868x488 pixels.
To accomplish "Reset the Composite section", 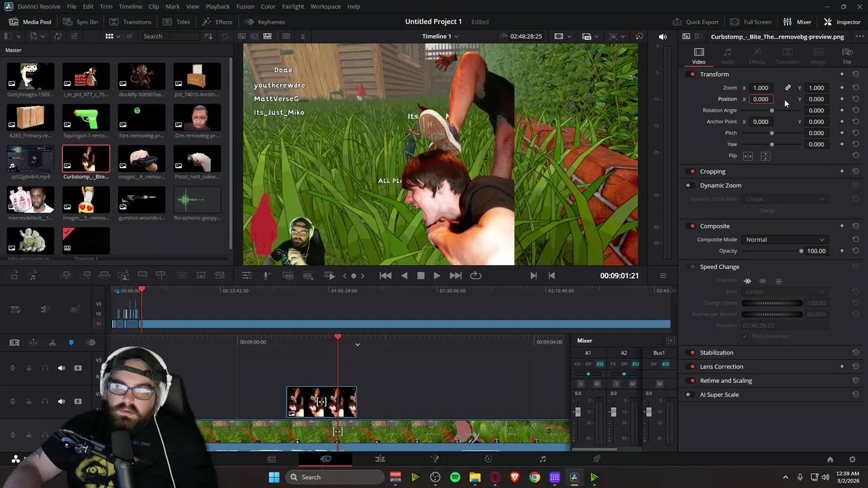I will pos(856,226).
